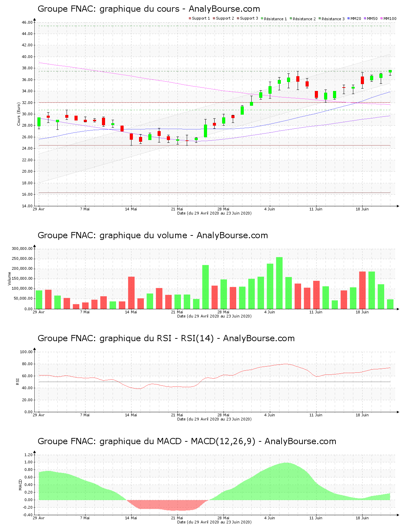This screenshot has height=532, width=412.
Task: Click '4 Juin' on the volume chart x-axis
Action: click(x=270, y=312)
